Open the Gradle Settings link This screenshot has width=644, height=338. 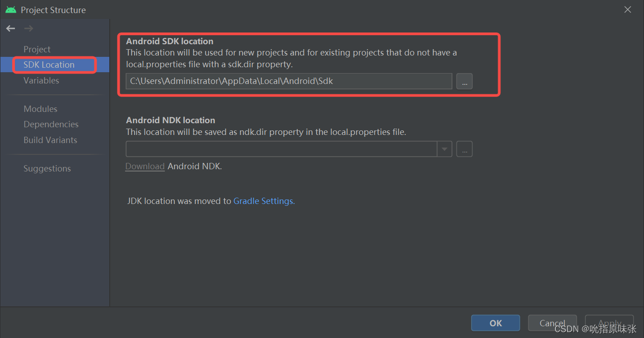coord(264,201)
